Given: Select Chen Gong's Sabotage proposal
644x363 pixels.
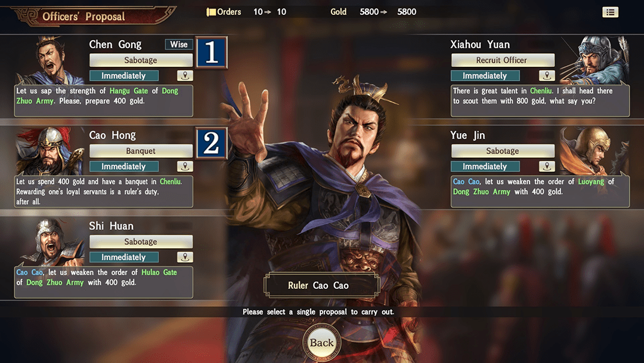Looking at the screenshot, I should point(141,60).
